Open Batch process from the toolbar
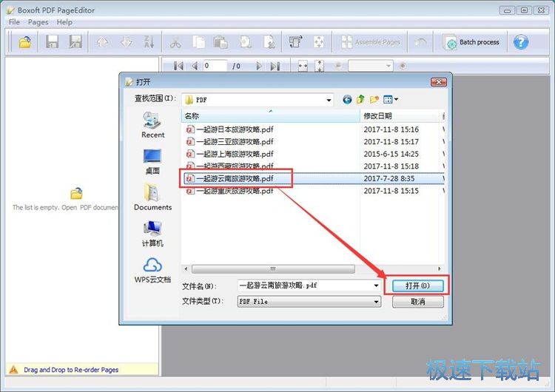This screenshot has width=555, height=392. point(471,42)
